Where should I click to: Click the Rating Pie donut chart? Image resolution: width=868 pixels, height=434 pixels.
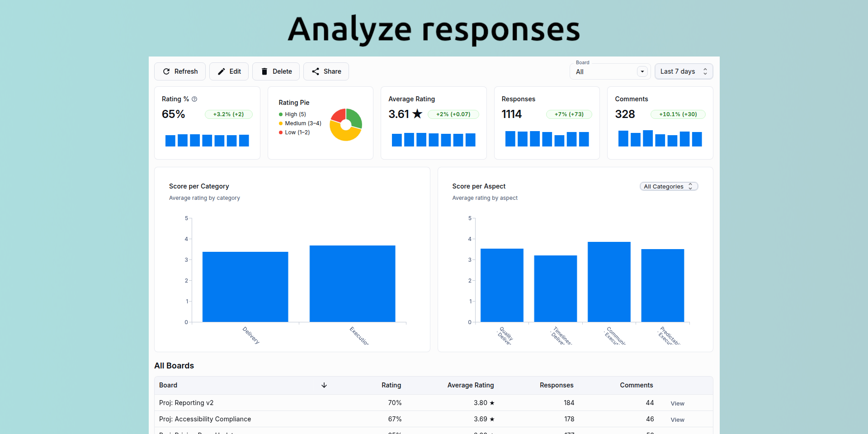pos(346,125)
